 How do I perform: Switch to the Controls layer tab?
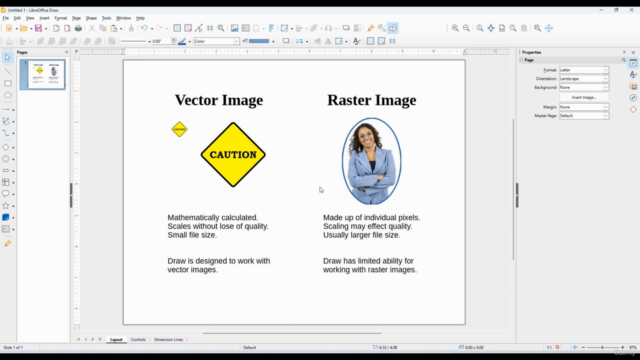click(138, 340)
